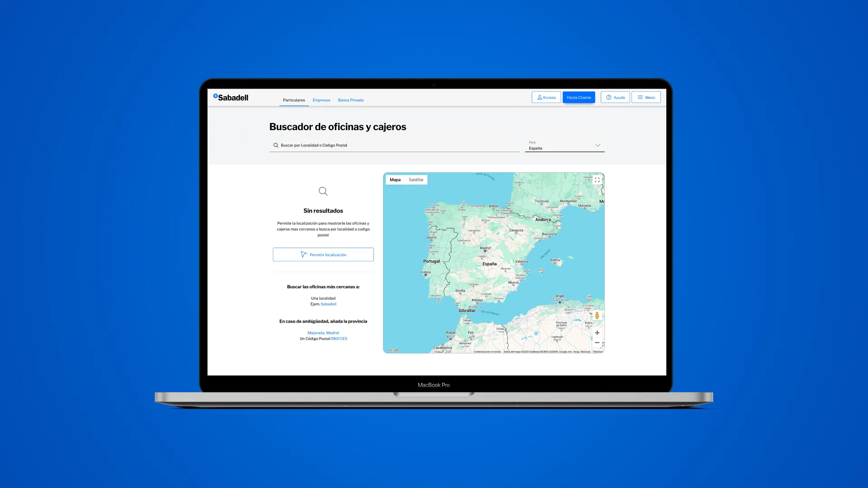
Task: Open Ayuda help button
Action: [x=615, y=98]
